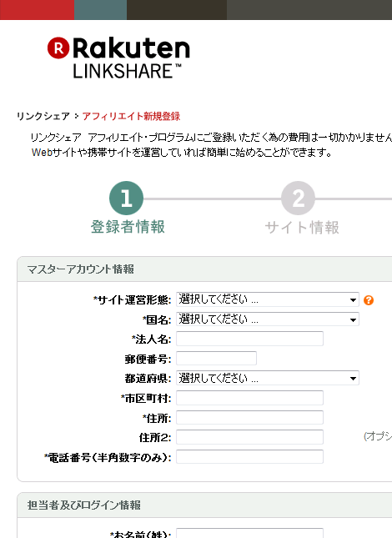The height and width of the screenshot is (538, 392).
Task: Click the リンクシェア breadcrumb link
Action: click(x=43, y=116)
